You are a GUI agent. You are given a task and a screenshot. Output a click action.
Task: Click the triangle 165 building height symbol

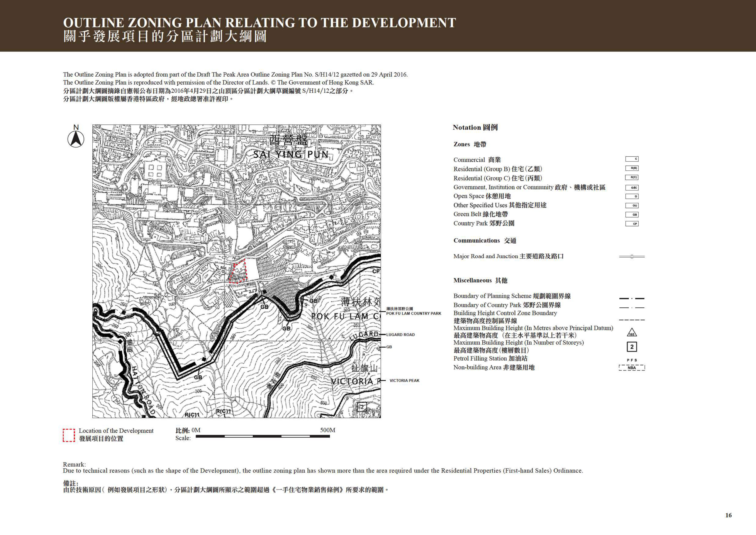[632, 332]
